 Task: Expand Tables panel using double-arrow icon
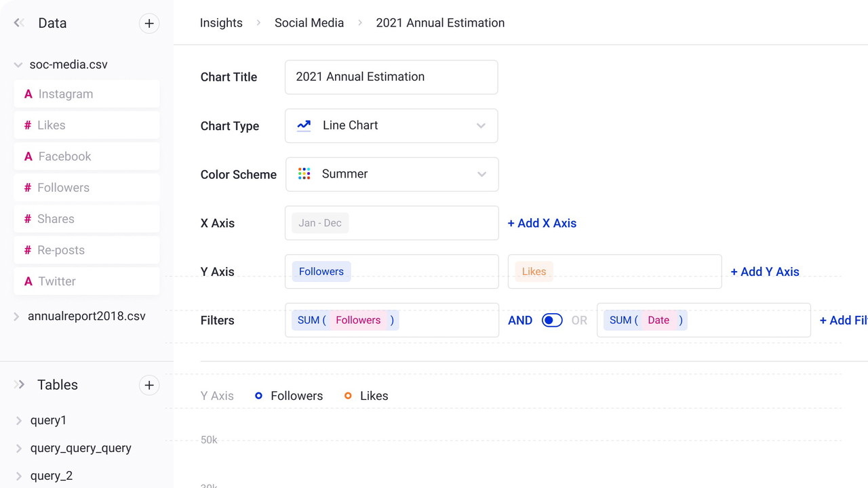20,385
